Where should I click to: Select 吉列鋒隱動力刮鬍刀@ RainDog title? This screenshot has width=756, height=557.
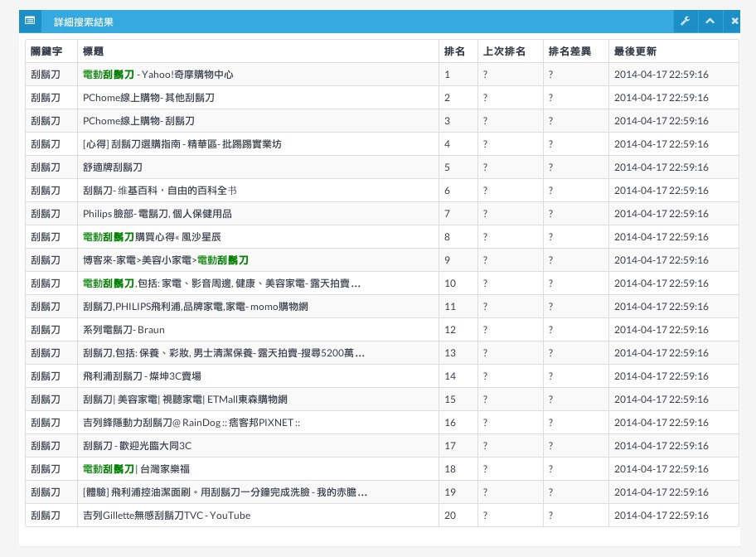[x=191, y=422]
